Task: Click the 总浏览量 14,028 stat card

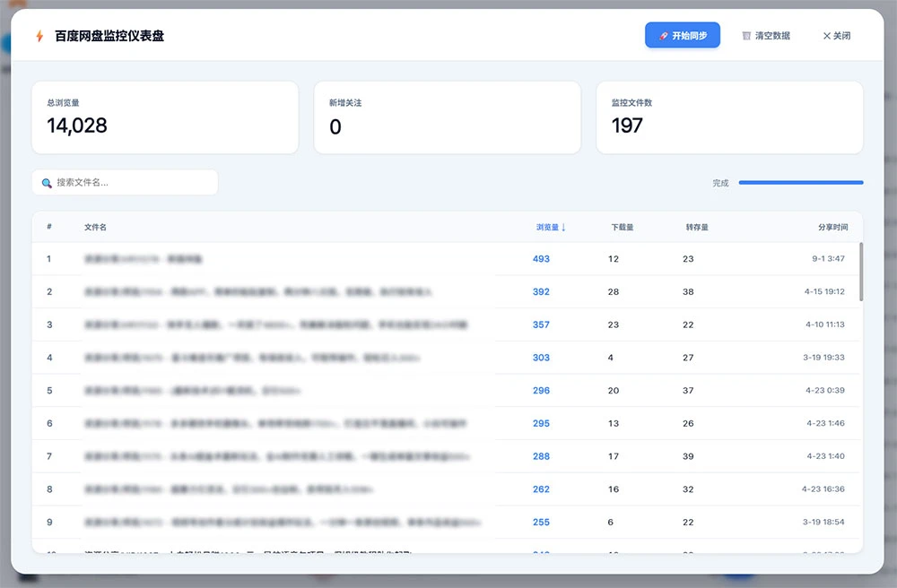Action: 165,117
